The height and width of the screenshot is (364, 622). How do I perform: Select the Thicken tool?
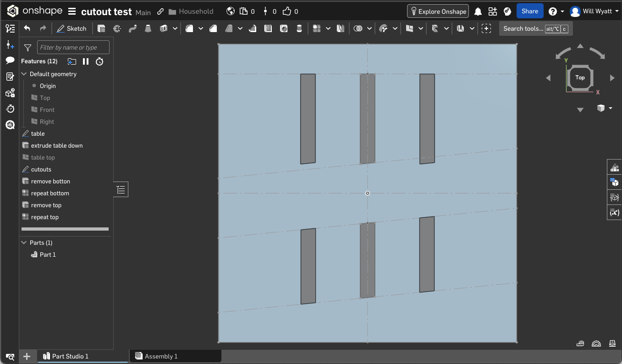164,28
